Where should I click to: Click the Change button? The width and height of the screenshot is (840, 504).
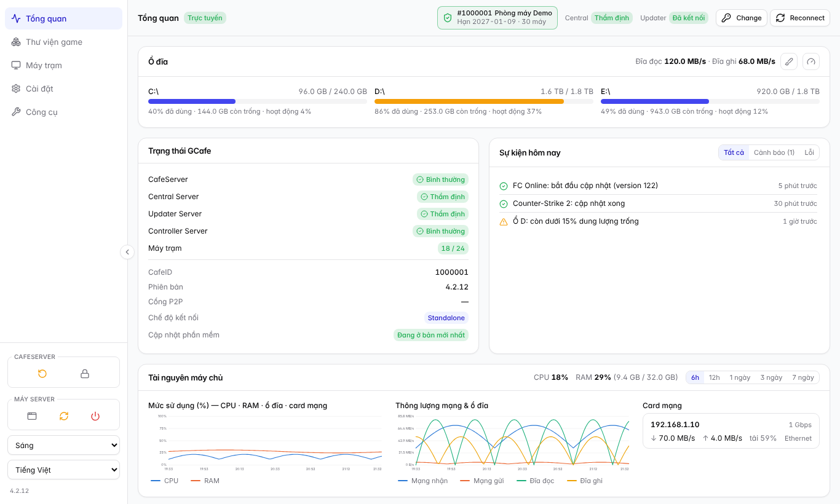(x=742, y=18)
